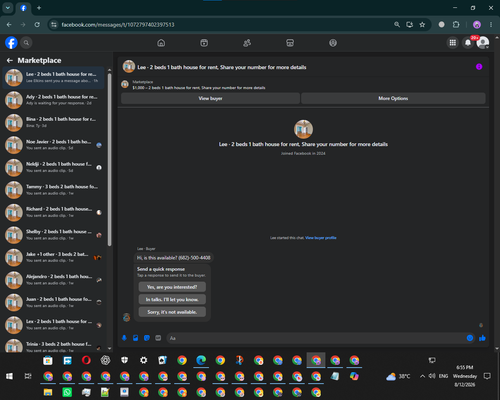The height and width of the screenshot is (400, 500).
Task: Open the notifications bell
Action: click(x=468, y=43)
